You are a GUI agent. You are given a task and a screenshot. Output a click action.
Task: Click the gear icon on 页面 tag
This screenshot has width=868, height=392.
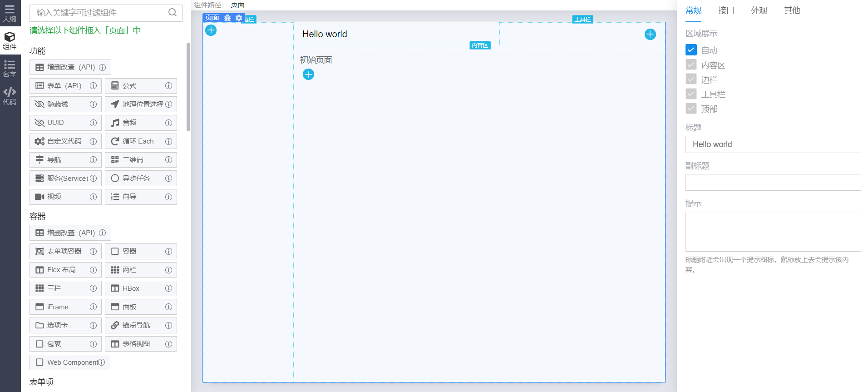(239, 18)
